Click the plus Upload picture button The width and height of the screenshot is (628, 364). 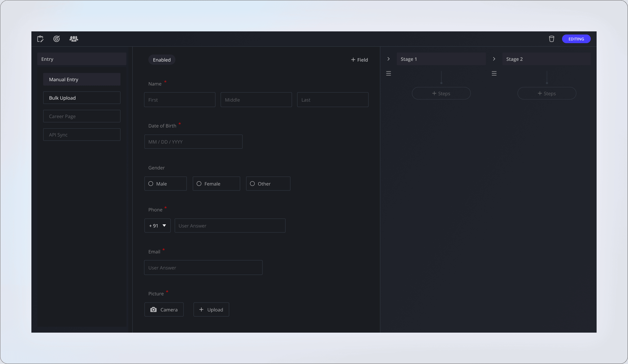pos(211,309)
